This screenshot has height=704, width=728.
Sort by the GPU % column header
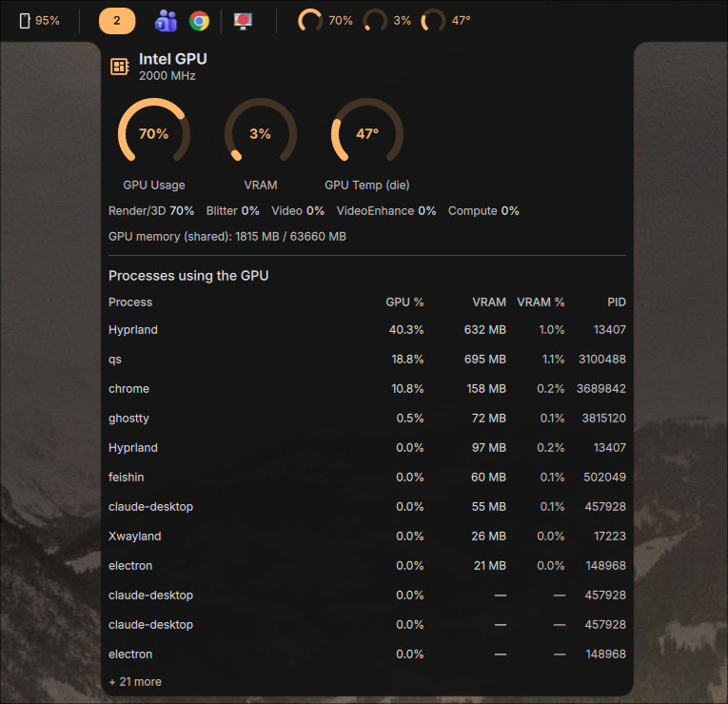404,303
